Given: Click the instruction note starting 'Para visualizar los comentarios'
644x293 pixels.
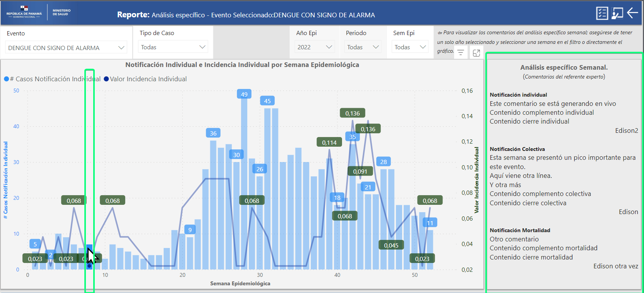Looking at the screenshot, I should (x=535, y=42).
